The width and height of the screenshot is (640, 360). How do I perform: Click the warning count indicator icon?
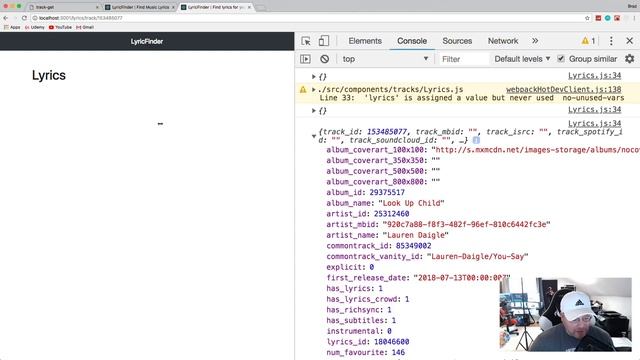tap(588, 41)
